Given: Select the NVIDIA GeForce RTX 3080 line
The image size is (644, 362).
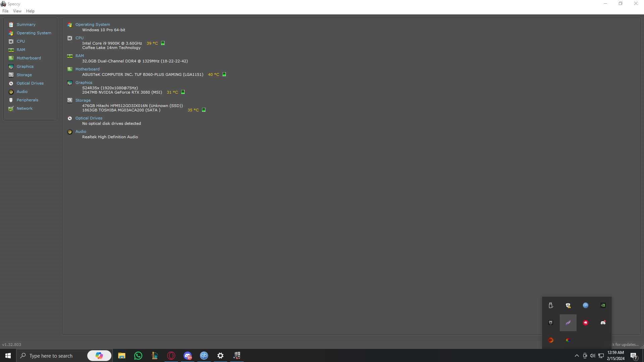Looking at the screenshot, I should pyautogui.click(x=122, y=92).
